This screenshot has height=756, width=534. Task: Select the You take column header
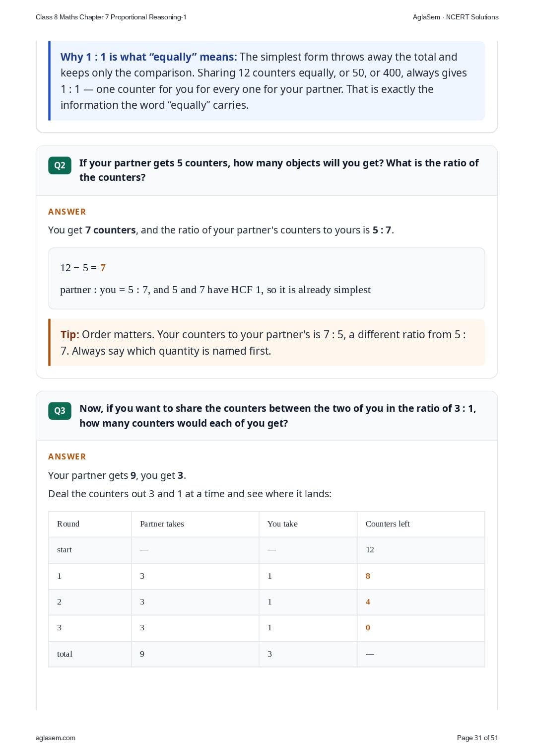[x=282, y=524]
